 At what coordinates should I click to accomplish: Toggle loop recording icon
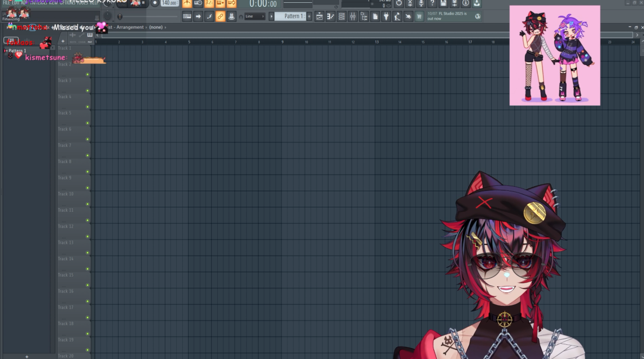click(231, 3)
